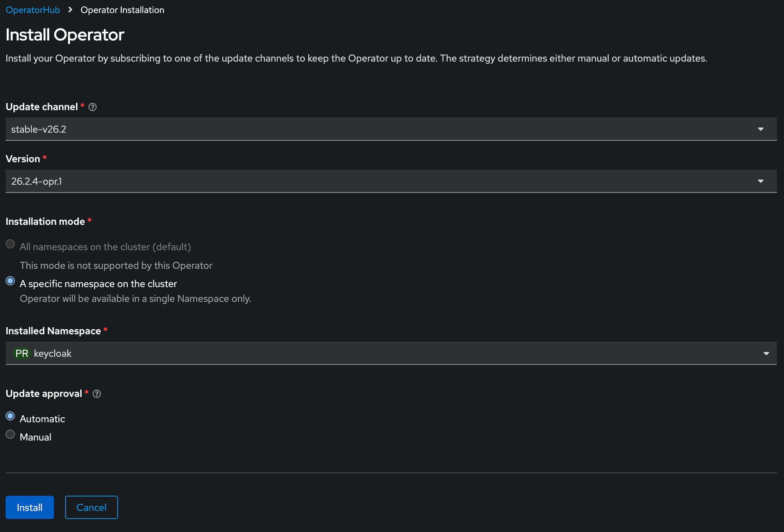Viewport: 784px width, 532px height.
Task: Click the Version dropdown caret arrow
Action: [x=760, y=181]
